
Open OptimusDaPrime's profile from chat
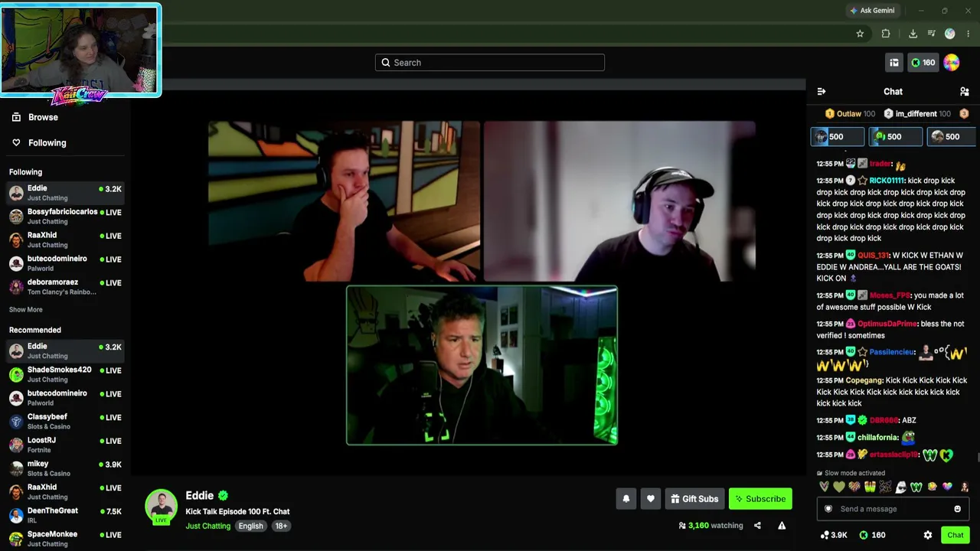point(887,324)
